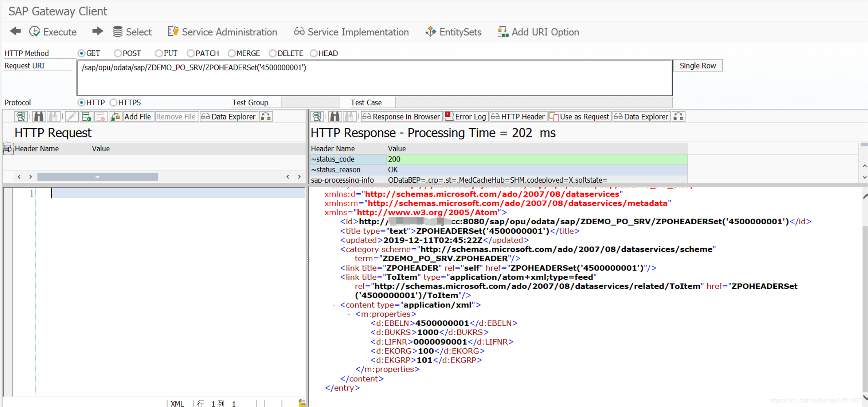
Task: Switch protocol to HTTPS
Action: pyautogui.click(x=113, y=102)
